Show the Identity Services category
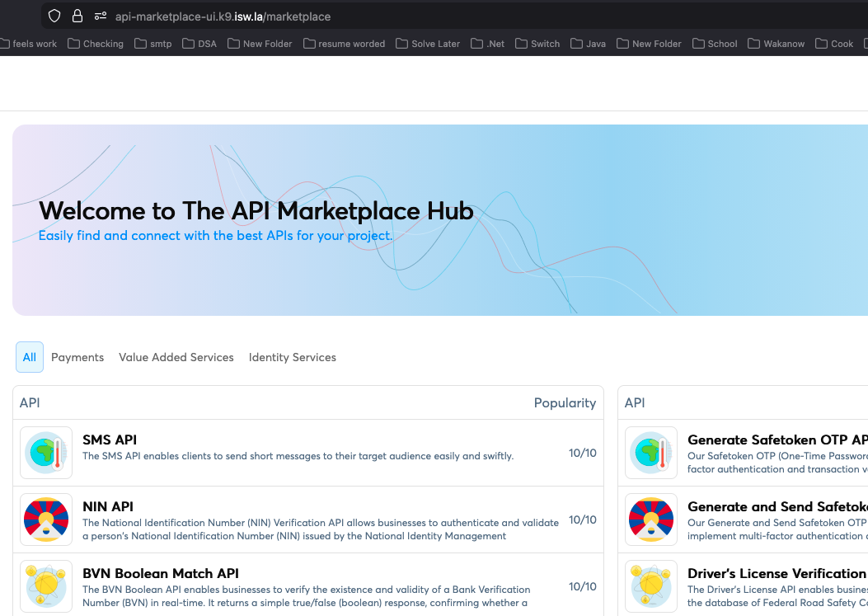Viewport: 868px width, 616px height. [x=293, y=357]
